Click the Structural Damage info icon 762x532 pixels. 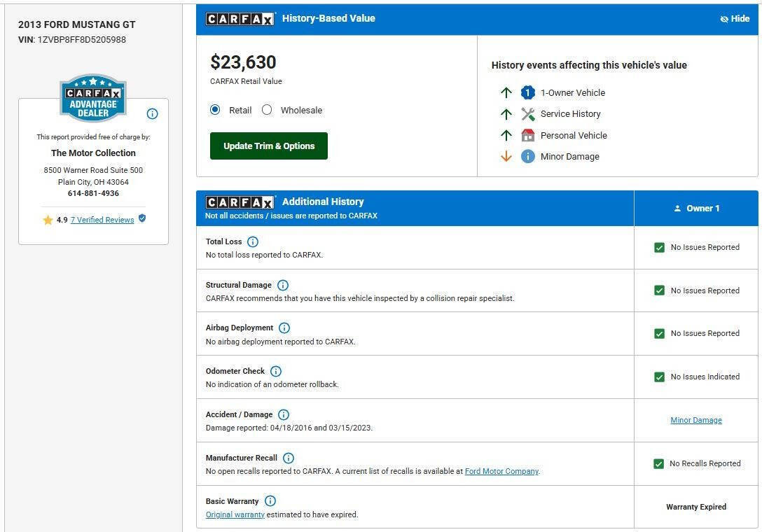283,285
